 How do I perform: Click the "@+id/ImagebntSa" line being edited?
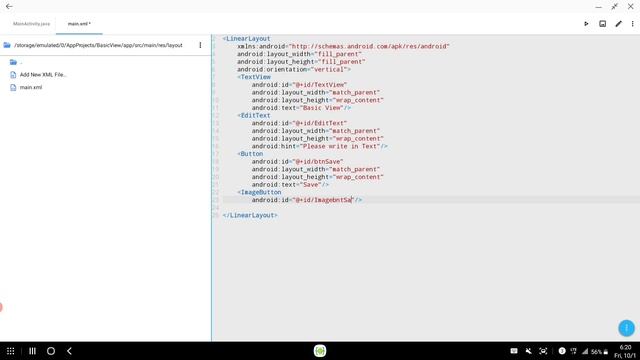(x=307, y=200)
